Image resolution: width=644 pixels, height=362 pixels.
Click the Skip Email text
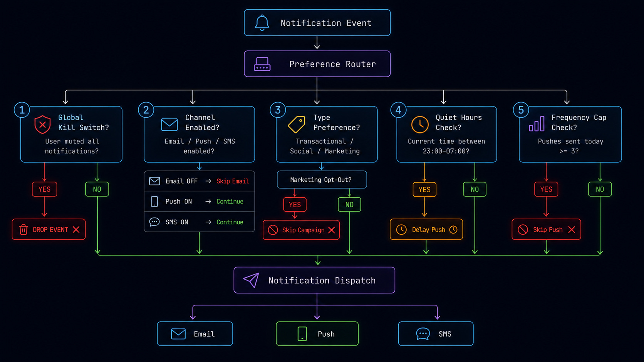click(x=233, y=181)
